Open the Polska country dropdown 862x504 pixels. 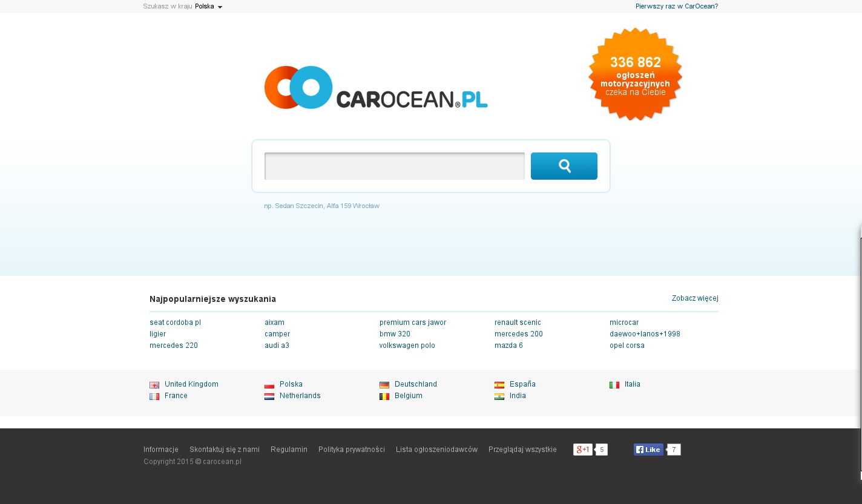coord(209,7)
